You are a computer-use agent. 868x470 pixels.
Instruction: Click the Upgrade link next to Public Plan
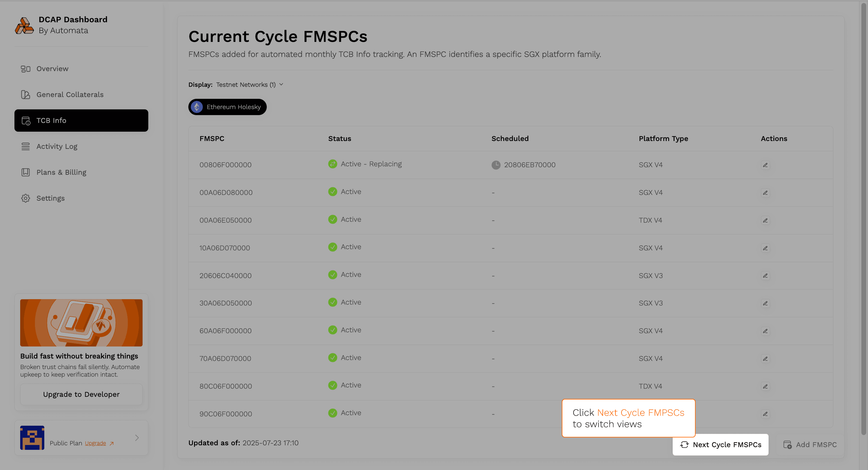pyautogui.click(x=95, y=443)
